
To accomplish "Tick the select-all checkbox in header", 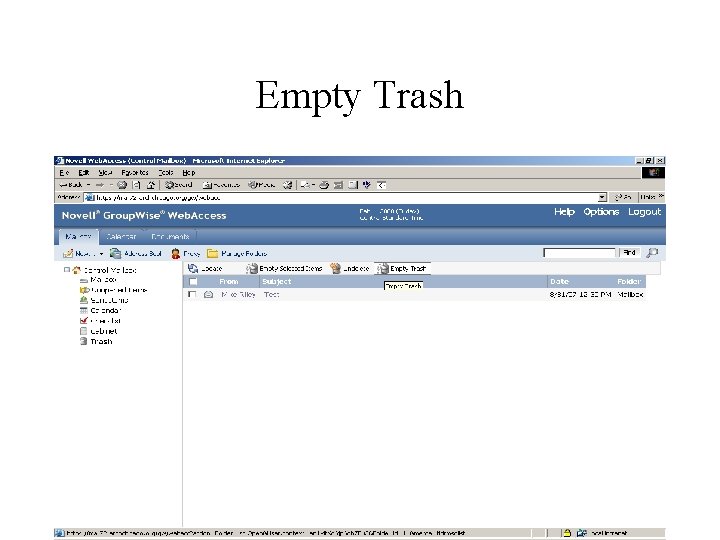I will point(193,281).
